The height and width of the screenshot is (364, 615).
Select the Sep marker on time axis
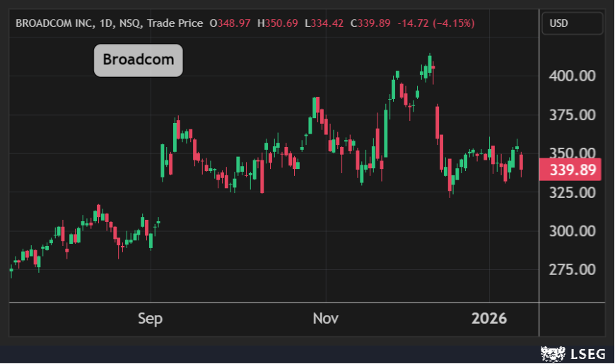point(150,319)
